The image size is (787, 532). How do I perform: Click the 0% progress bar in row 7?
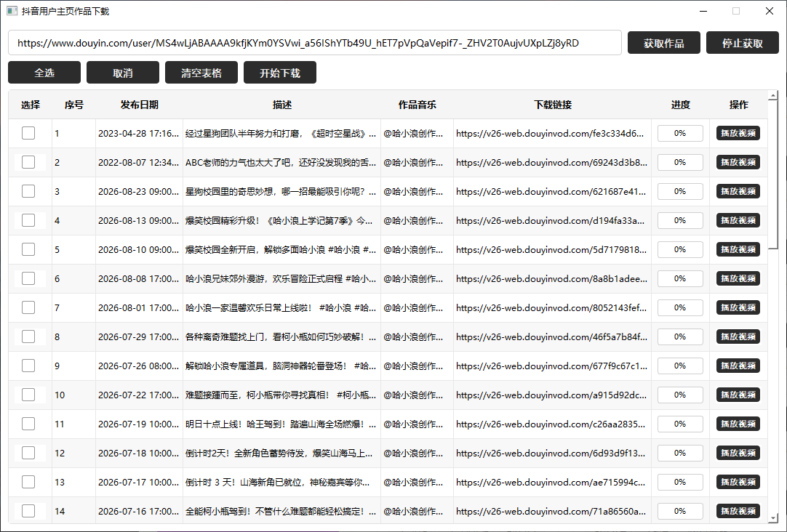point(680,308)
